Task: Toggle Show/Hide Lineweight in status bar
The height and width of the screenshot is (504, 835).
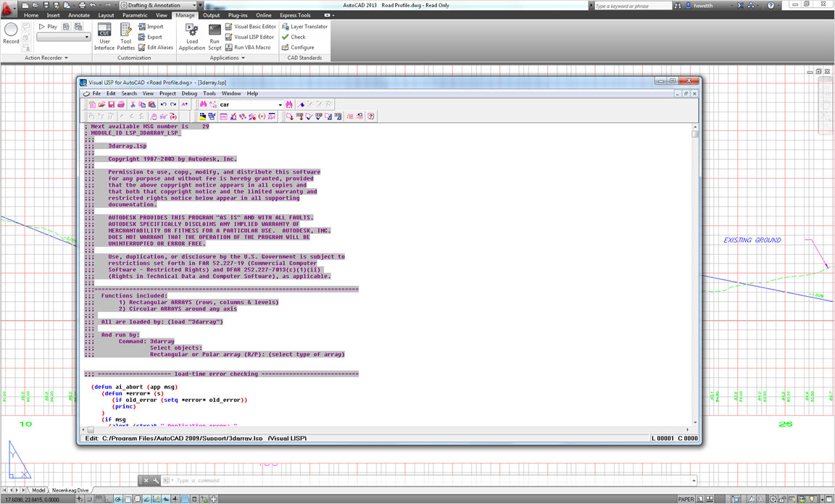Action: pyautogui.click(x=175, y=499)
